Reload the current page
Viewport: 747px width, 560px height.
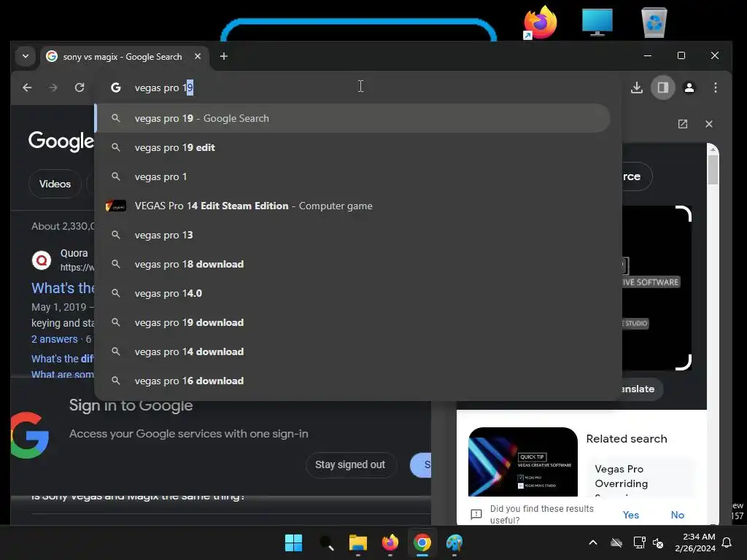[80, 87]
